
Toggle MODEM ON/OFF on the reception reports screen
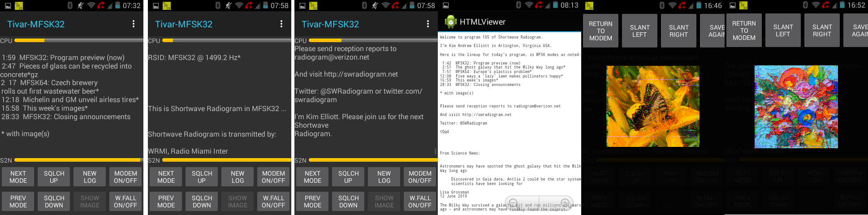[x=420, y=177]
